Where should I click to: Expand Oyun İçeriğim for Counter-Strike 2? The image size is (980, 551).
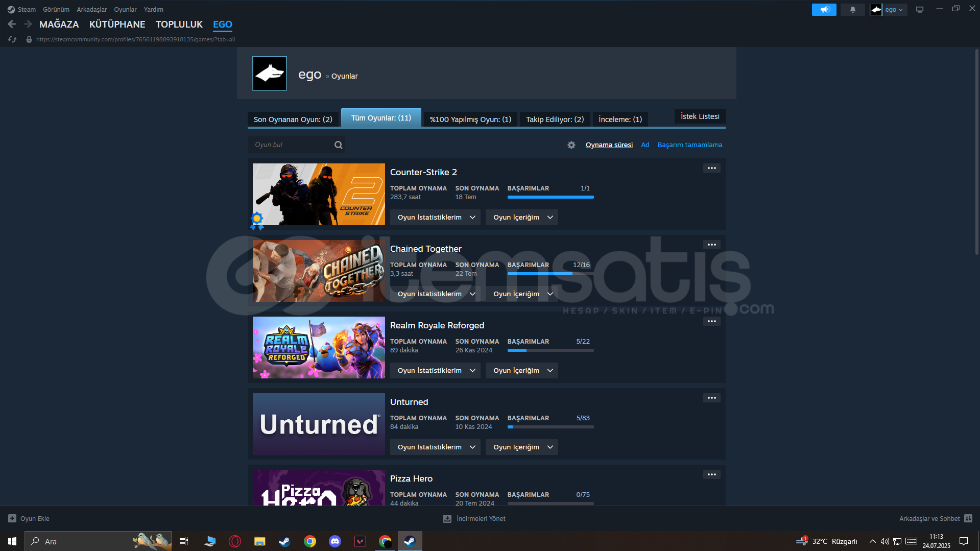522,218
